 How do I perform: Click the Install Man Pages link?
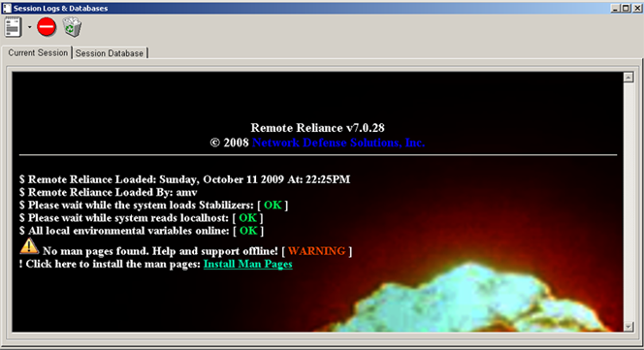(x=247, y=264)
